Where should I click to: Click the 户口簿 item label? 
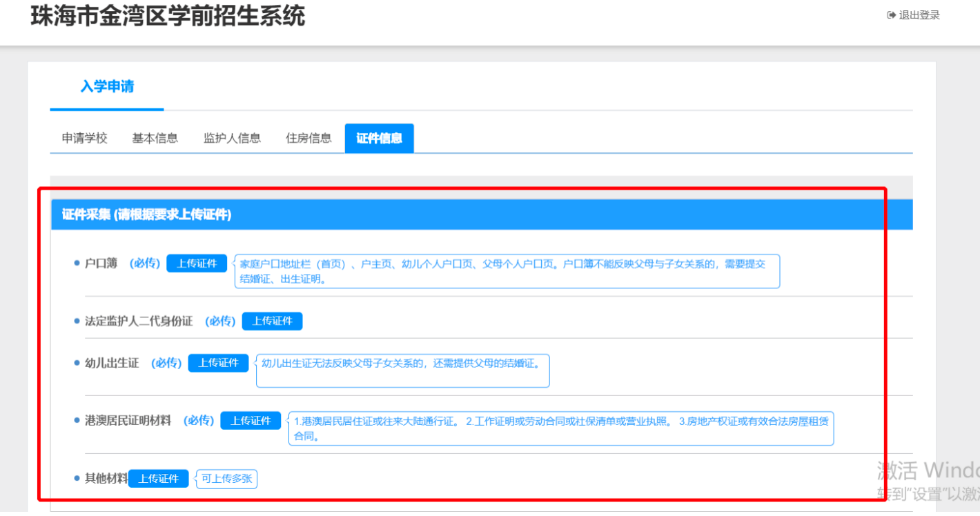101,264
